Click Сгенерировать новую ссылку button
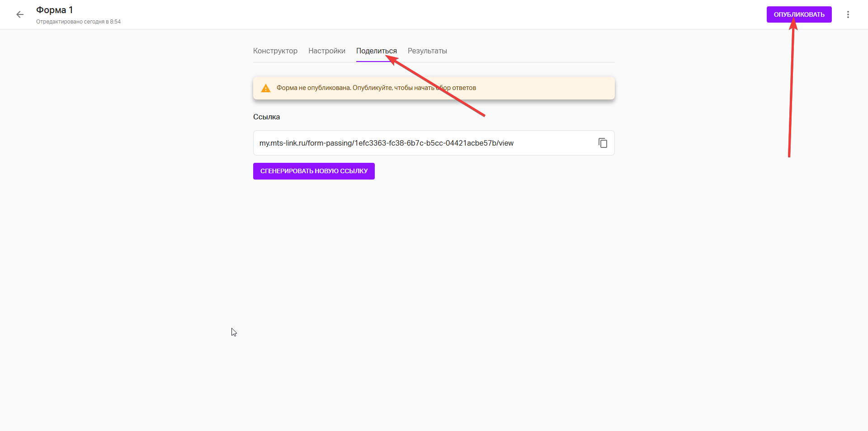The image size is (868, 431). click(314, 171)
